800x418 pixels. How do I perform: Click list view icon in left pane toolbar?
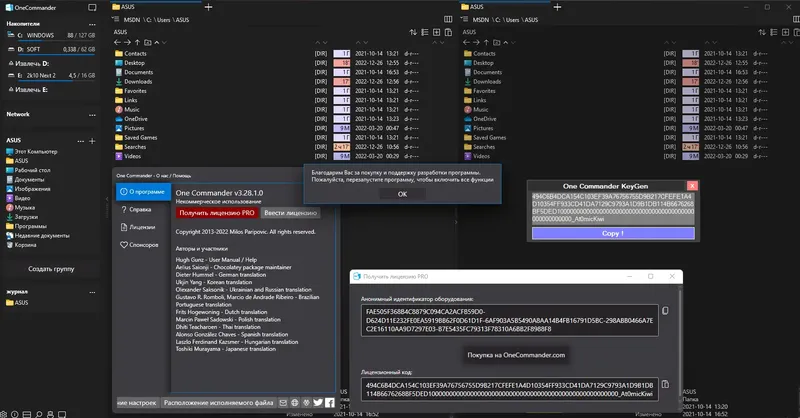pos(424,32)
